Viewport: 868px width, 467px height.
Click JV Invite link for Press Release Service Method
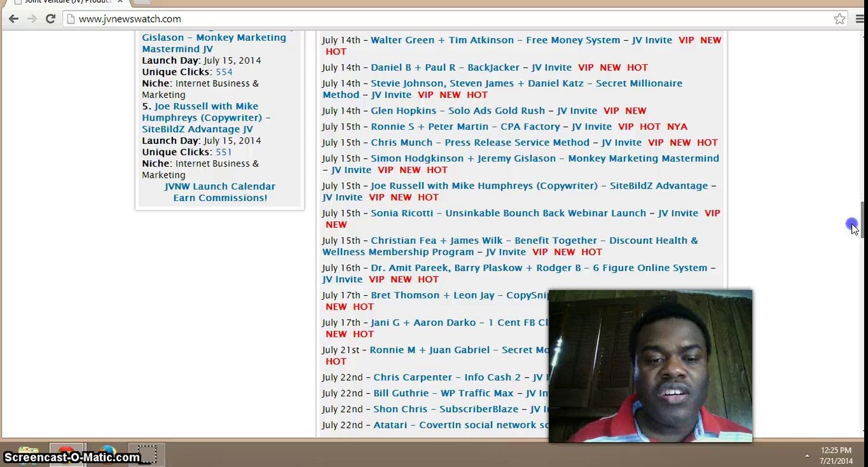(621, 143)
